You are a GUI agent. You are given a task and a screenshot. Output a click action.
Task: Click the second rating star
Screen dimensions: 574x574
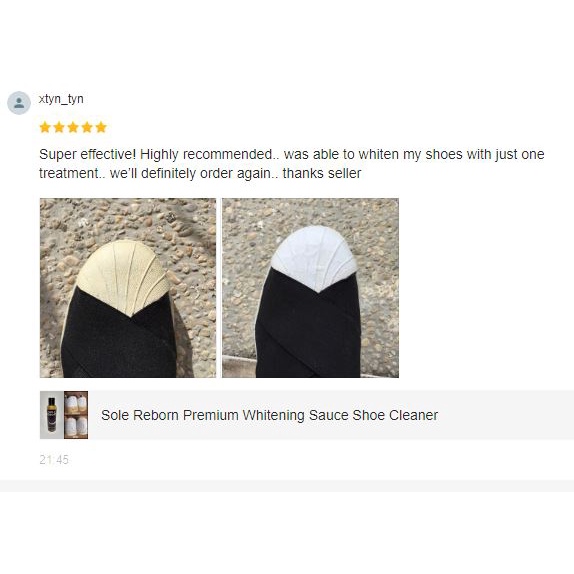(x=59, y=127)
